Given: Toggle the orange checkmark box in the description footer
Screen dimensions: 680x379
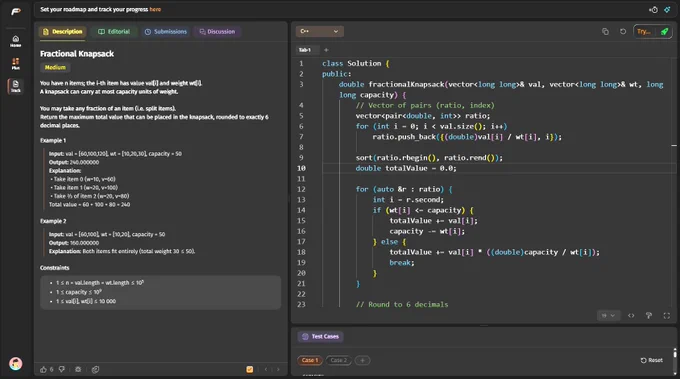Looking at the screenshot, I should 250,369.
